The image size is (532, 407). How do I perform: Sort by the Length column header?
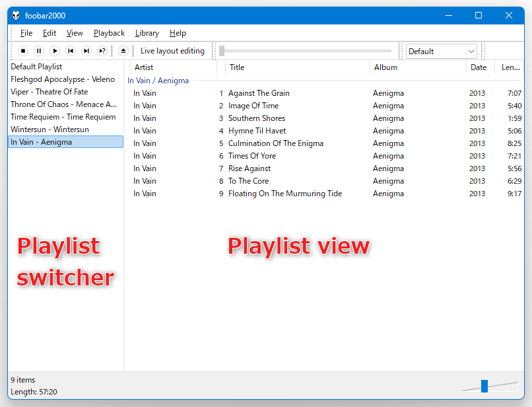(510, 67)
